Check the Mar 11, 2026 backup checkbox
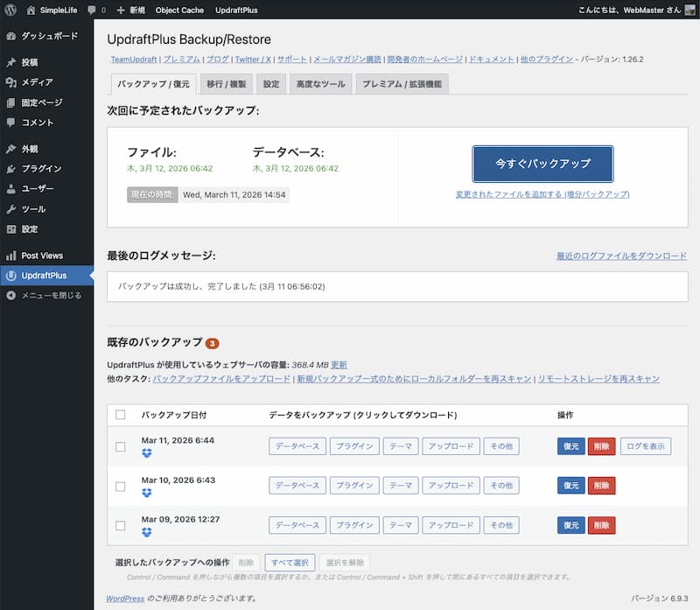Screen dimensions: 700x610 point(121,446)
